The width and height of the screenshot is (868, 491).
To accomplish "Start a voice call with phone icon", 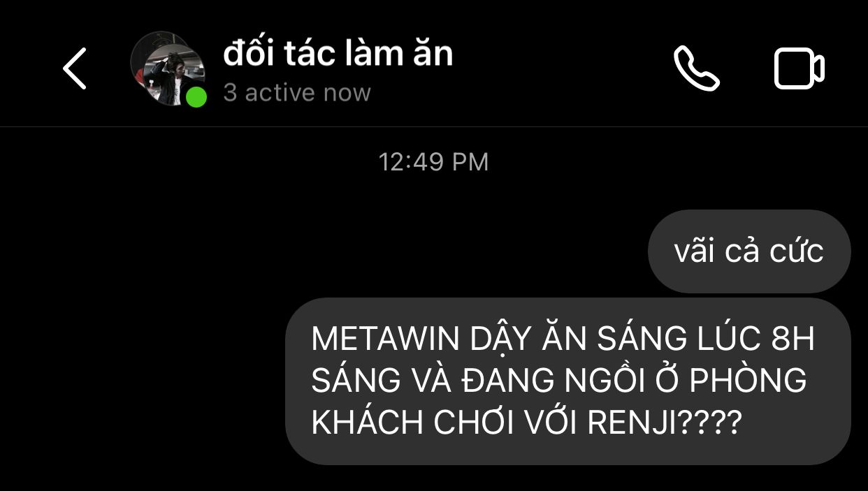I will (697, 68).
